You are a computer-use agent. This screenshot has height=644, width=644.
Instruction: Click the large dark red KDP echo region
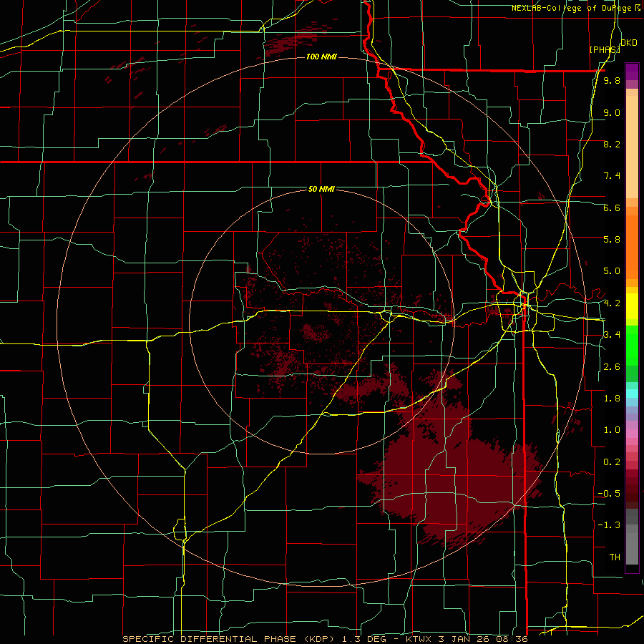[x=456, y=481]
